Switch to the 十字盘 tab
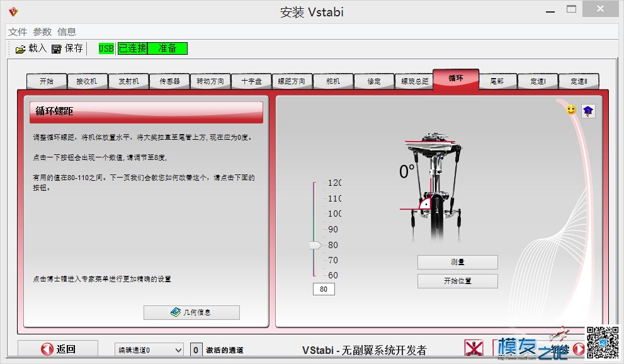The height and width of the screenshot is (364, 624). click(x=251, y=81)
